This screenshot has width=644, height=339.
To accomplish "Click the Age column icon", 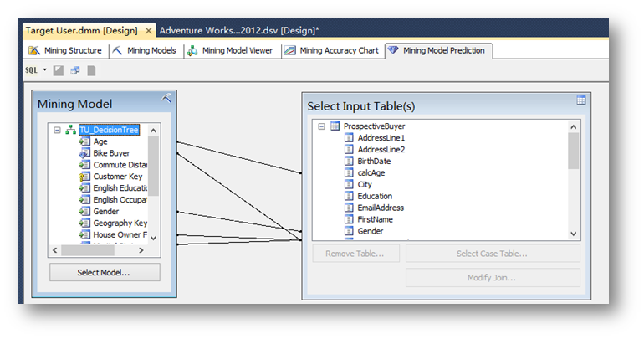I will click(x=84, y=141).
